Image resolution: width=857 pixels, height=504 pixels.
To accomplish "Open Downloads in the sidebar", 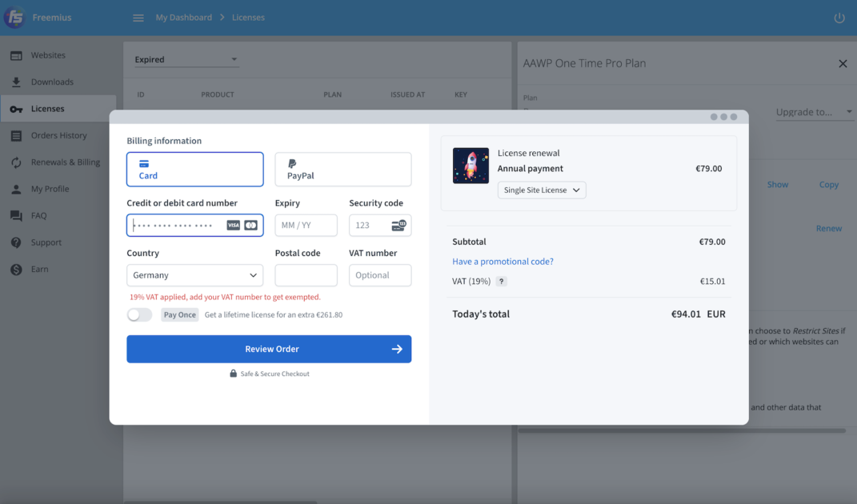I will [x=52, y=82].
